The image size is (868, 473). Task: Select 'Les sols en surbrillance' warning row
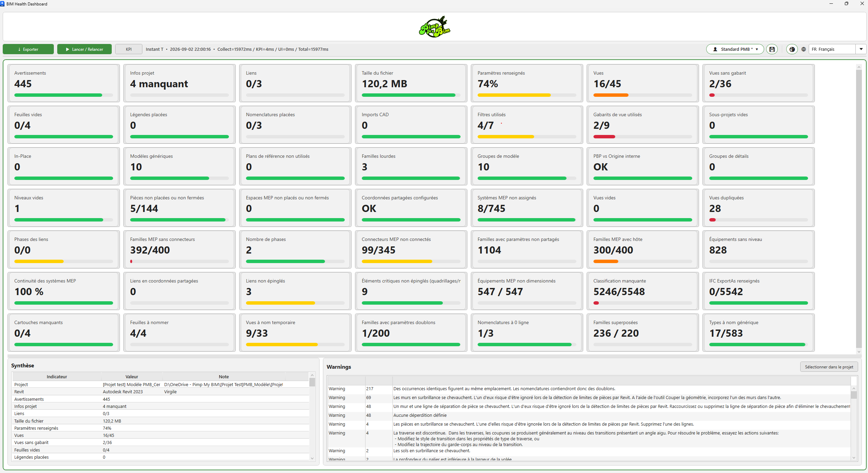pyautogui.click(x=589, y=451)
